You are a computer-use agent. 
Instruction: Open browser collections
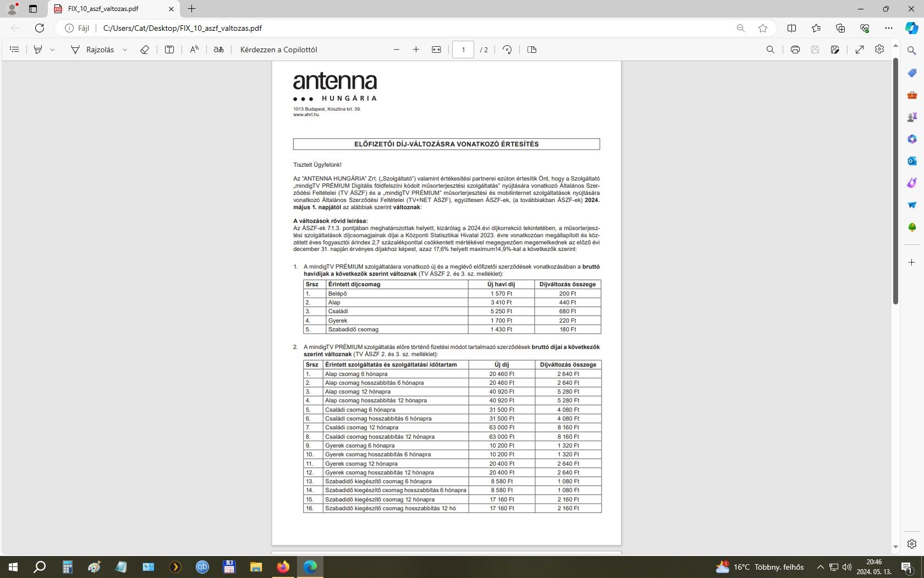tap(840, 28)
